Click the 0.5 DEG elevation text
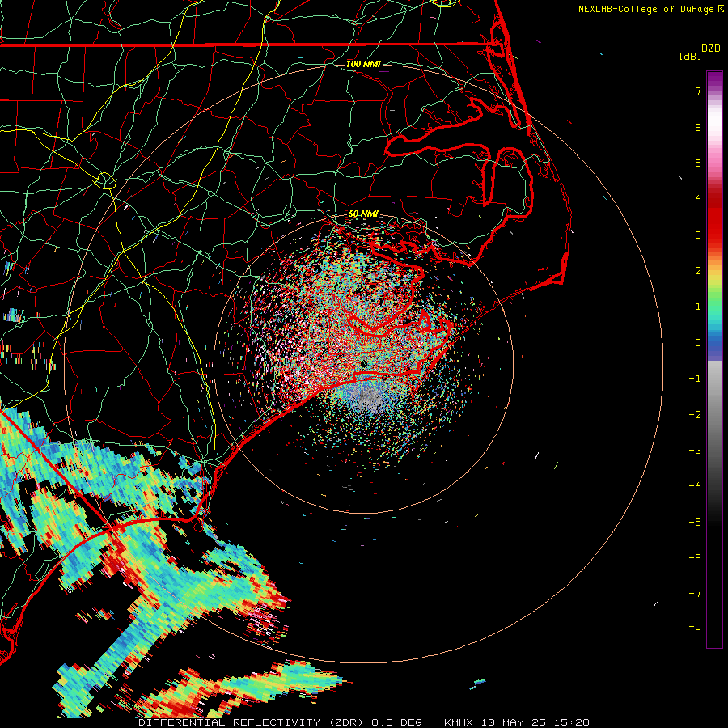 point(396,722)
